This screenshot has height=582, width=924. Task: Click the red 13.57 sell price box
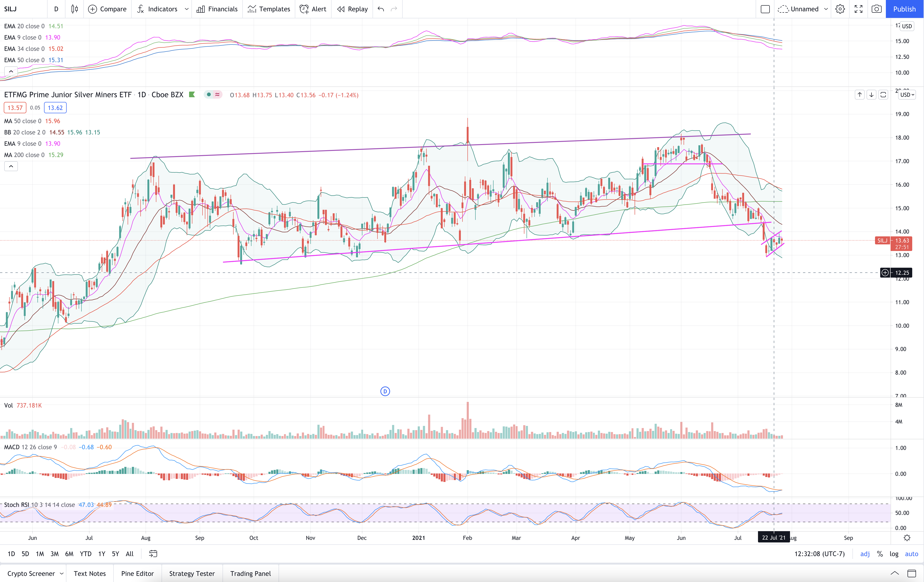click(15, 108)
